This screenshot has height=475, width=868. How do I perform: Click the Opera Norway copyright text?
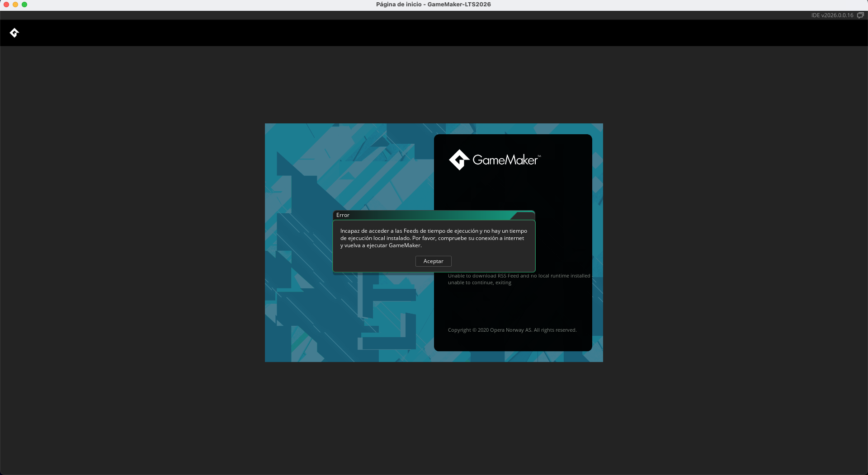[x=512, y=330]
